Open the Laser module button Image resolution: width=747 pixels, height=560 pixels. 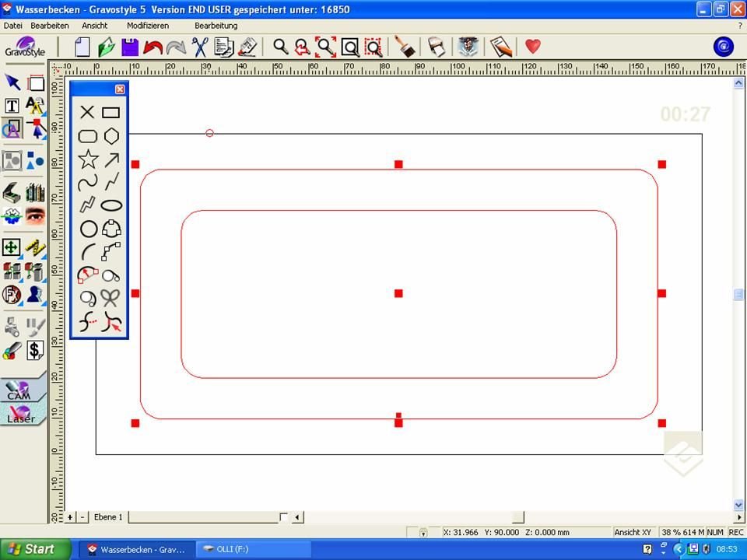click(x=21, y=415)
